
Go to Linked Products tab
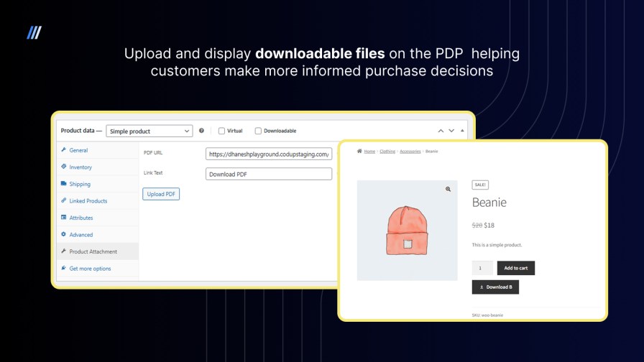click(98, 200)
